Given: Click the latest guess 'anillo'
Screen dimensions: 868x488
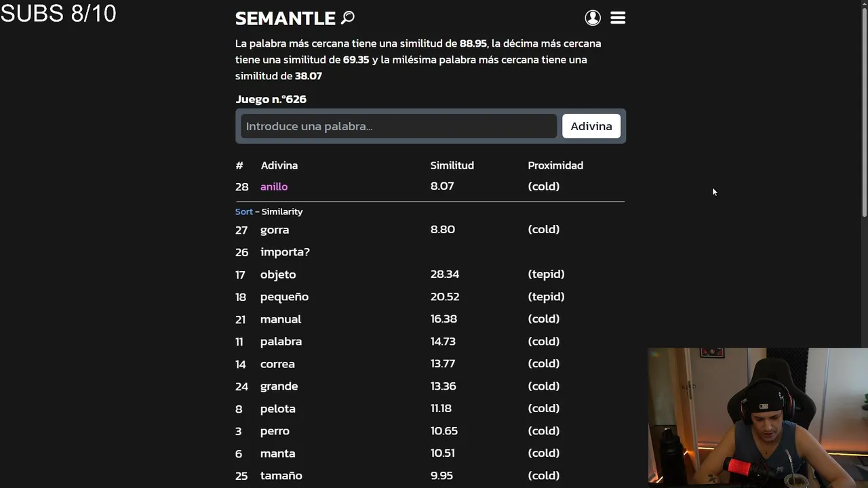Looking at the screenshot, I should click(x=274, y=186).
